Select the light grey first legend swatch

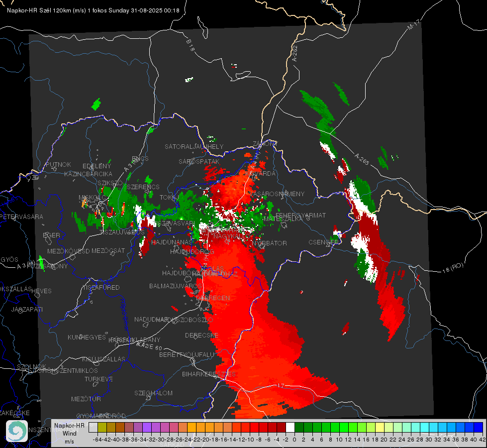93,428
